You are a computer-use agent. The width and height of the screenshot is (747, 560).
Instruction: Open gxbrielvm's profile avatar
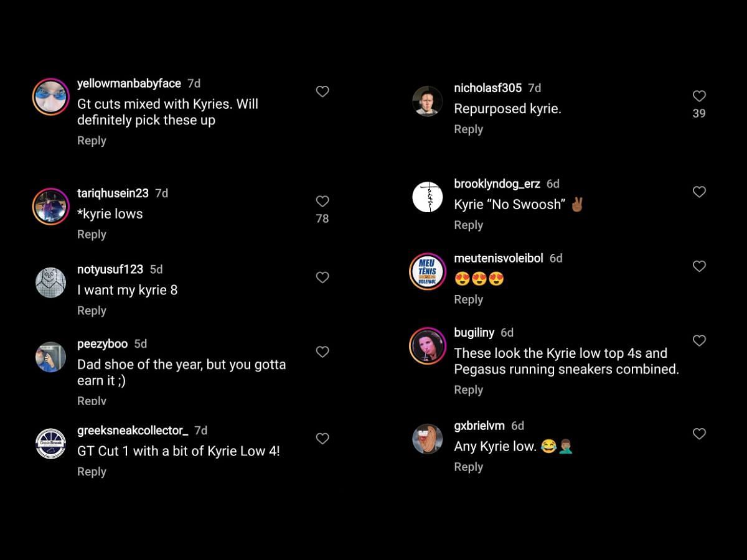(x=428, y=439)
